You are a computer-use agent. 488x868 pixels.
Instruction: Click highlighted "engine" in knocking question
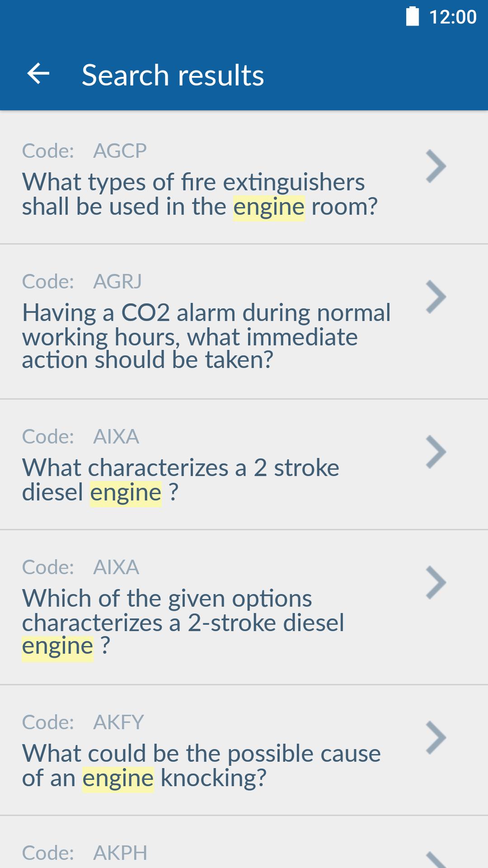pyautogui.click(x=118, y=778)
